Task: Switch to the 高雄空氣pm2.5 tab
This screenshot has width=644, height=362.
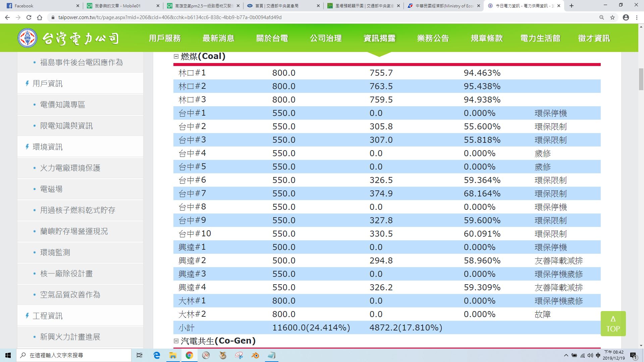Action: pyautogui.click(x=203, y=6)
